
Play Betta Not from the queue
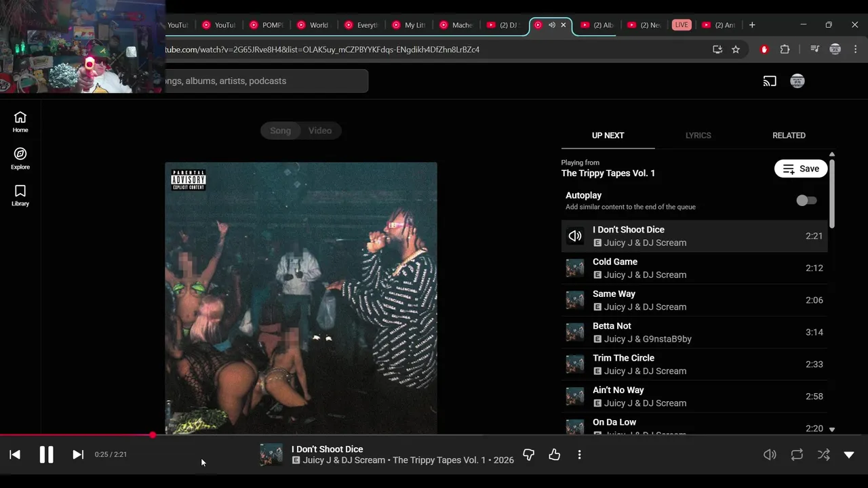pyautogui.click(x=694, y=332)
